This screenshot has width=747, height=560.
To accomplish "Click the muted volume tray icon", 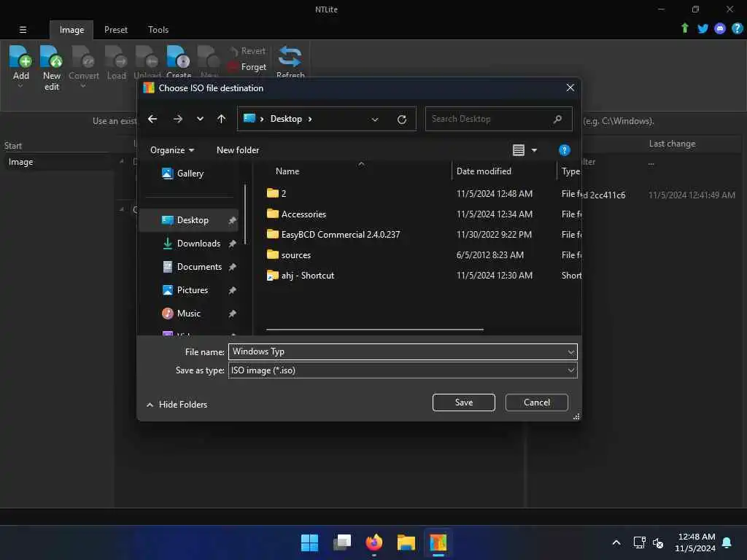I will 658,542.
